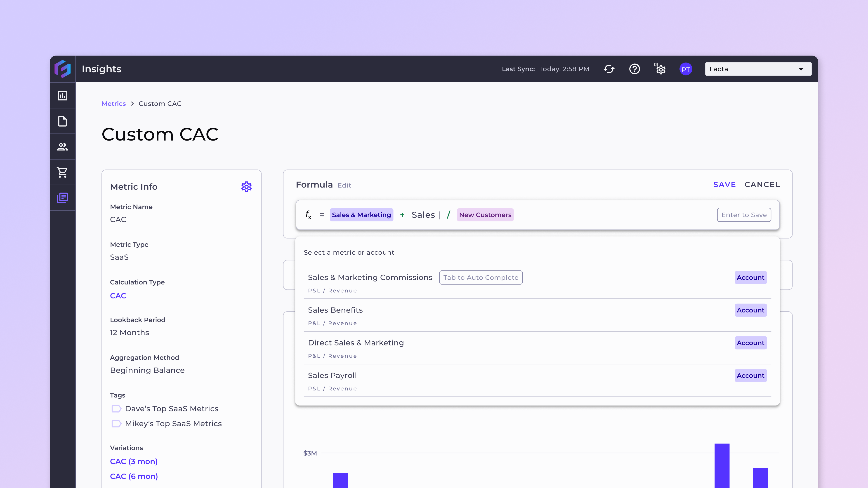Screen dimensions: 868x488
Task: Open the Facta company dropdown
Action: coord(758,69)
